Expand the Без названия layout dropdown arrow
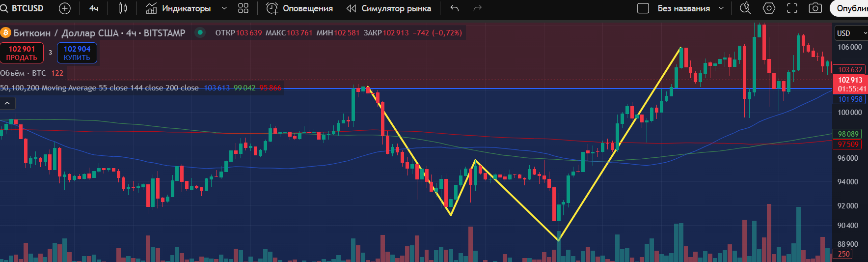This screenshot has height=262, width=868. [721, 8]
